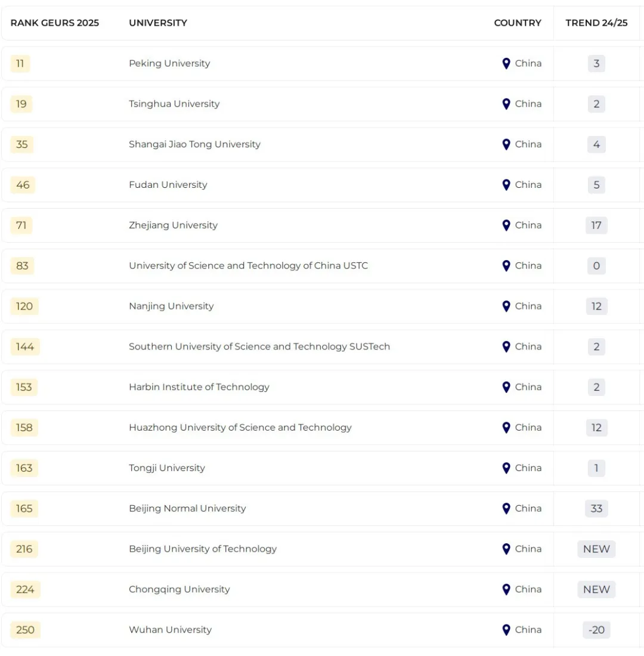This screenshot has height=656, width=644.
Task: Click the -20 trend badge for Wuhan University
Action: (x=596, y=630)
